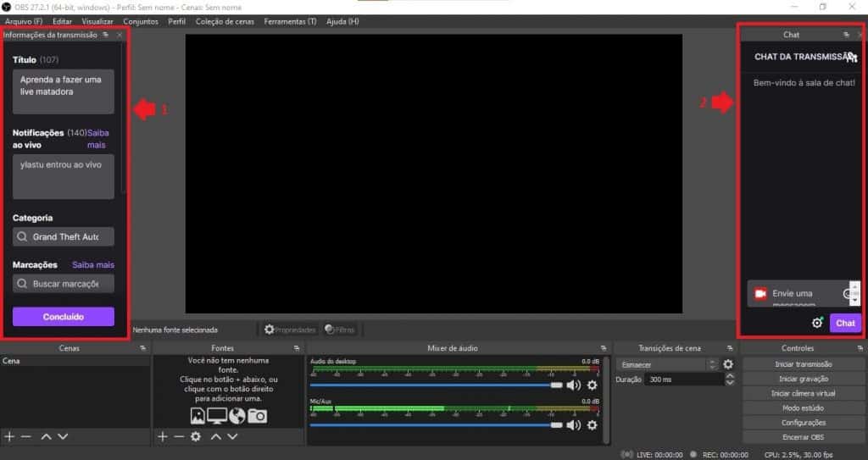This screenshot has width=868, height=460.
Task: Add a new scene with the Cenas plus button
Action: pyautogui.click(x=8, y=437)
